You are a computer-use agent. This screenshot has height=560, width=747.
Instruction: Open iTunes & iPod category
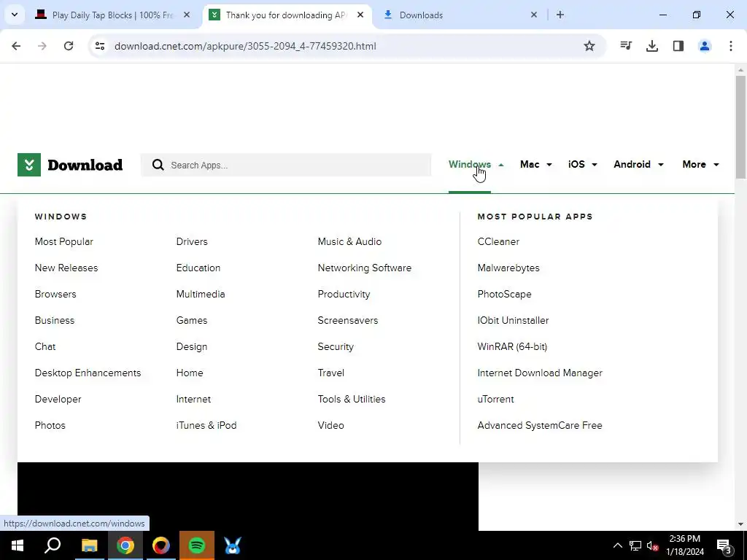tap(206, 425)
